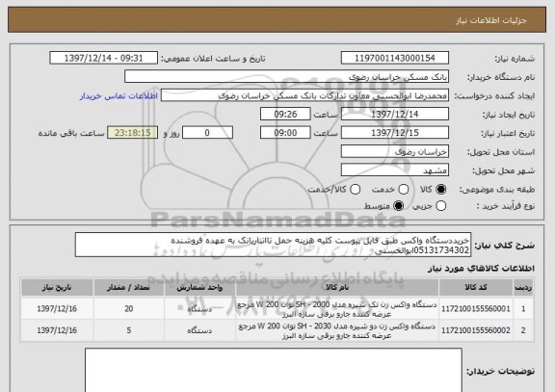Click the buyer organization name field
The width and height of the screenshot is (555, 392).
[287, 77]
